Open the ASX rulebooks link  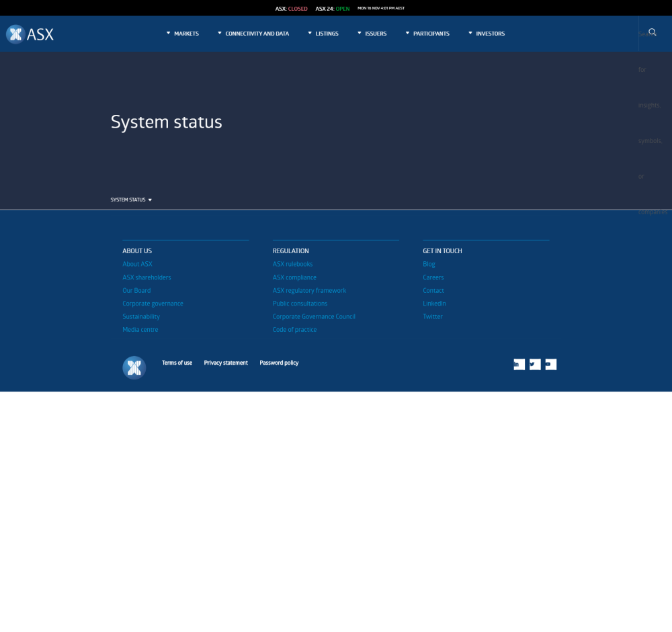[x=292, y=263]
